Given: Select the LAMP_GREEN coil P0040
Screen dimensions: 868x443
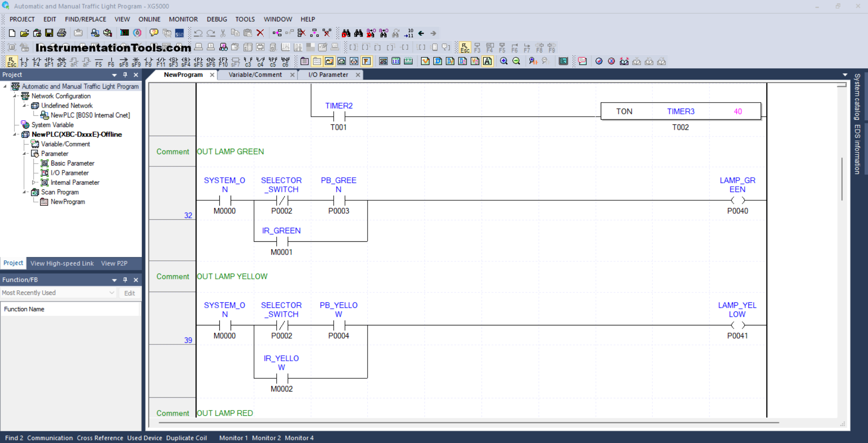Looking at the screenshot, I should [737, 200].
